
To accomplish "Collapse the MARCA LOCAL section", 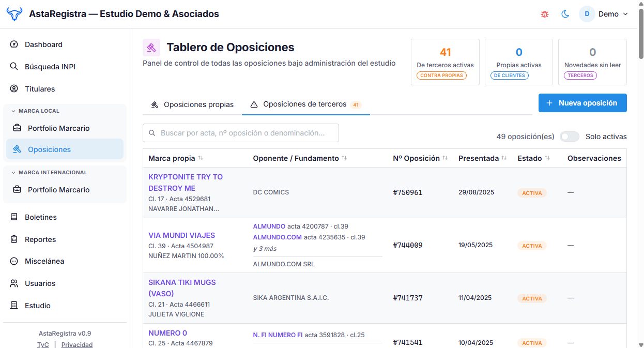I will [x=35, y=111].
